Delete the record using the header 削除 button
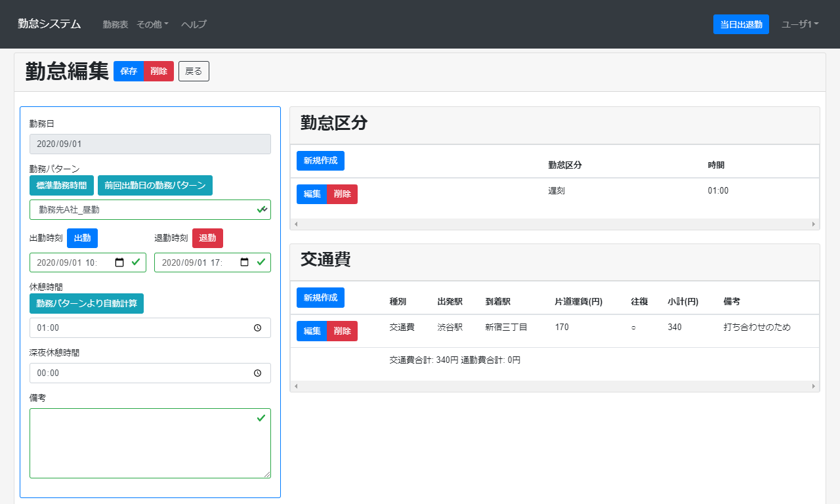Image resolution: width=840 pixels, height=504 pixels. point(157,71)
